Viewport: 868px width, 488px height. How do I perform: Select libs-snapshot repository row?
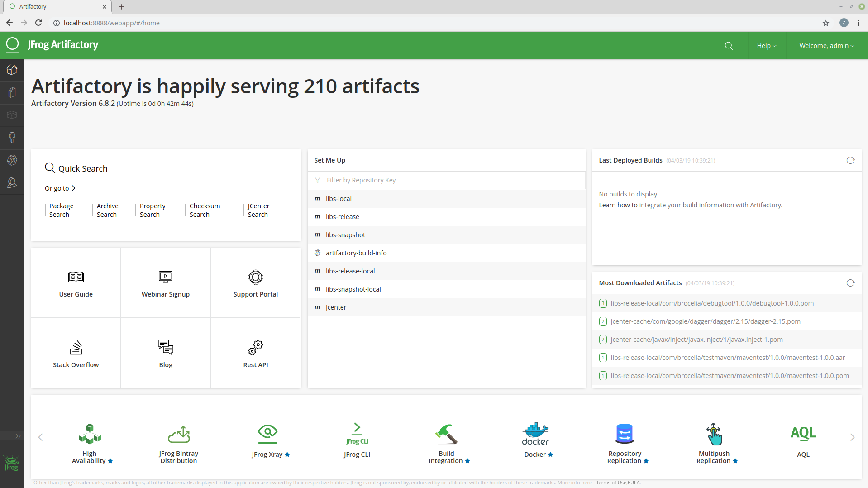pos(446,235)
